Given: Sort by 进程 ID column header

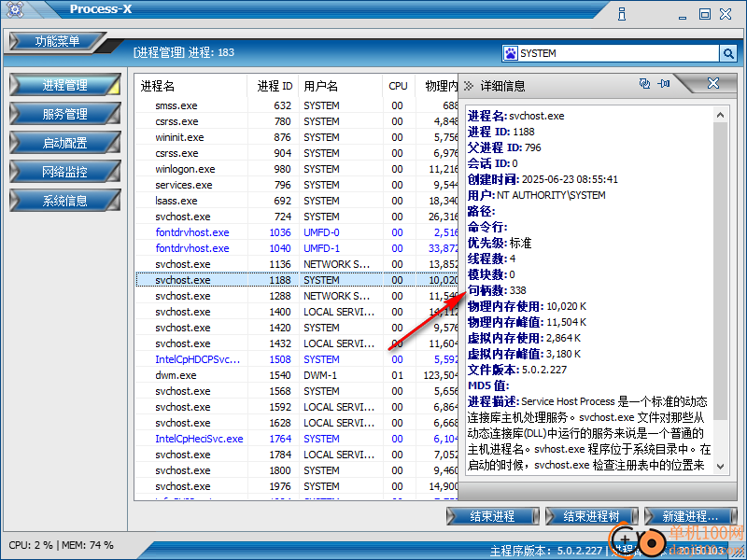Looking at the screenshot, I should click(273, 86).
